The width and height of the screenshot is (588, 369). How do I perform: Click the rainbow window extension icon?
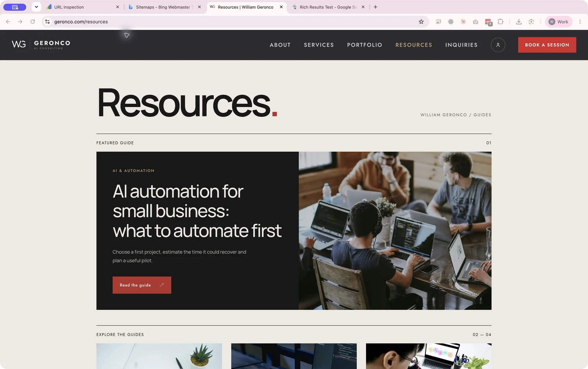pos(438,22)
